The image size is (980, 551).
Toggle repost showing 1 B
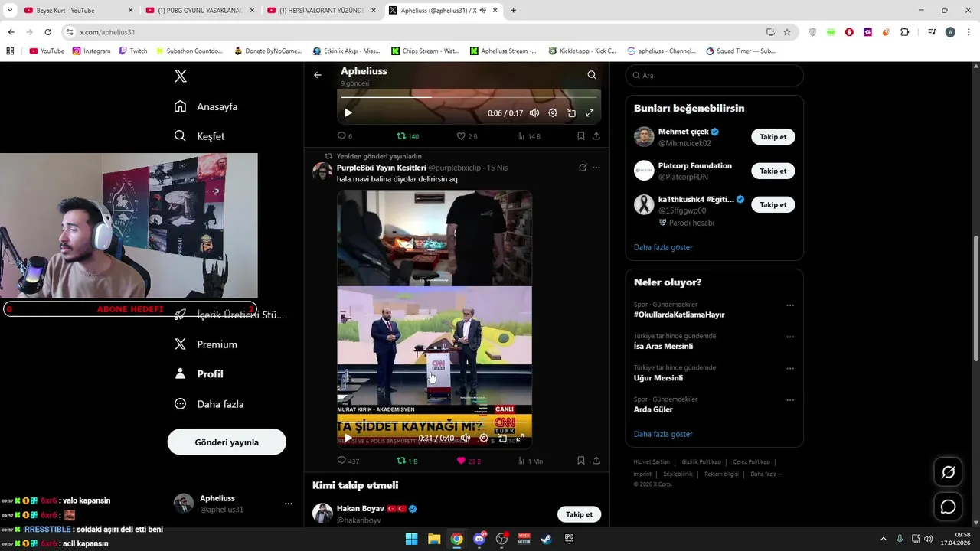407,461
